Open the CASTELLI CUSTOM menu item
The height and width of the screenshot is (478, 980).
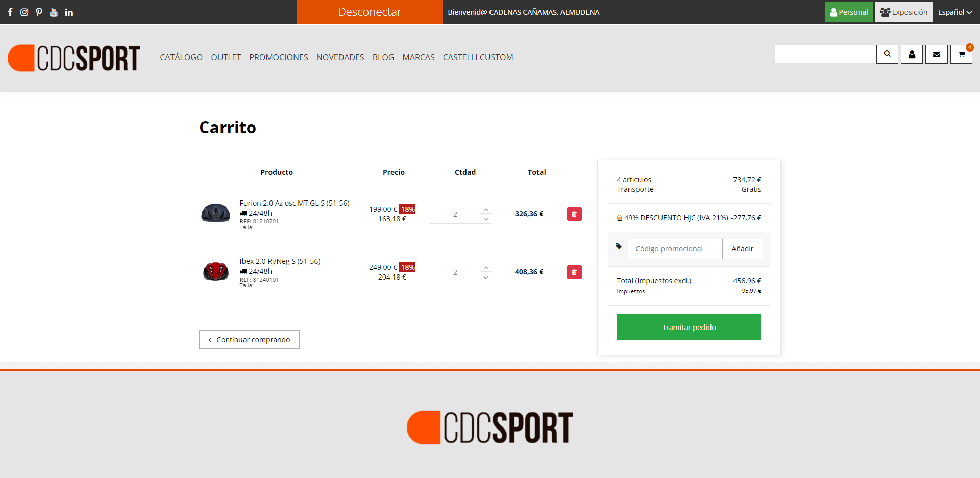[x=478, y=57]
